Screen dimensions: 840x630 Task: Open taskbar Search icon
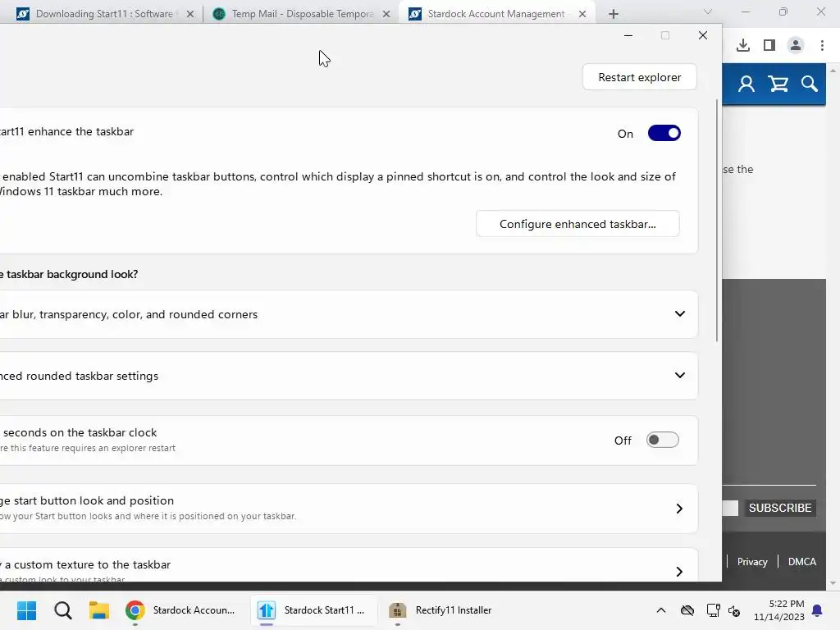[x=62, y=610]
